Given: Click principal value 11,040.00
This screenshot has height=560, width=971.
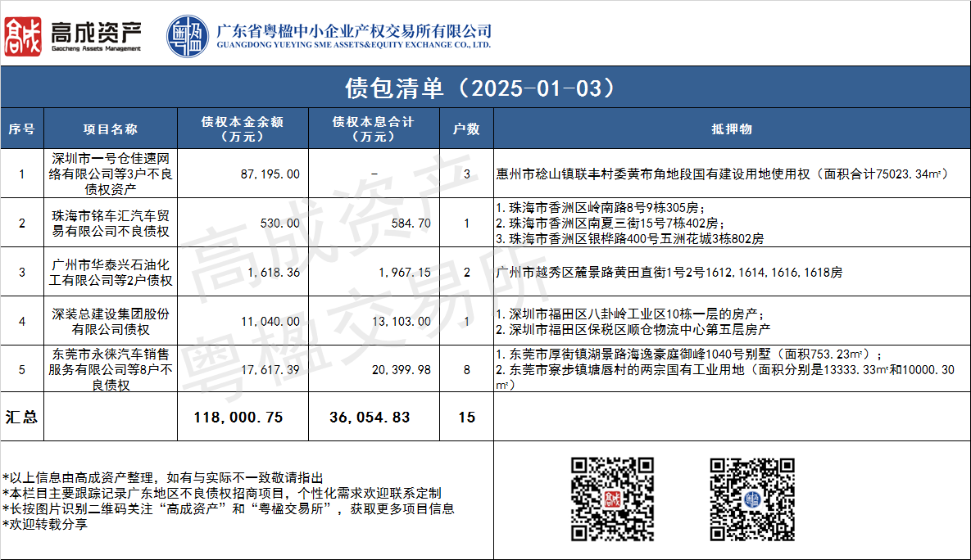Looking at the screenshot, I should tap(270, 321).
